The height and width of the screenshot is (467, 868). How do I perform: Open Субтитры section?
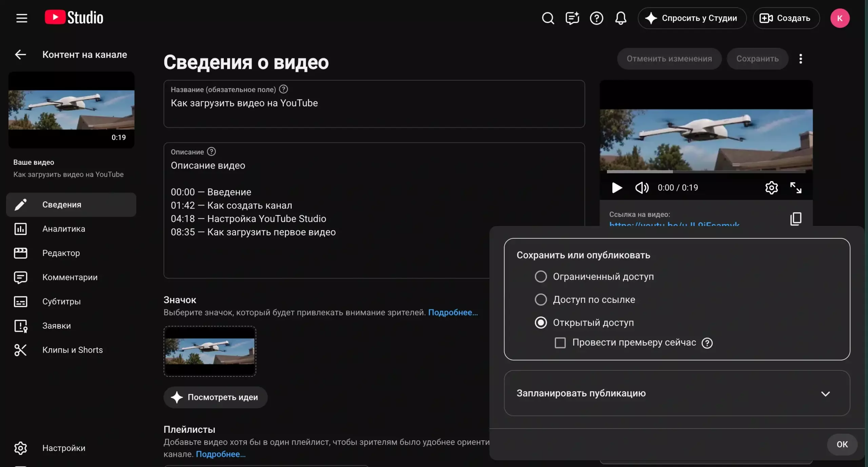(71, 301)
